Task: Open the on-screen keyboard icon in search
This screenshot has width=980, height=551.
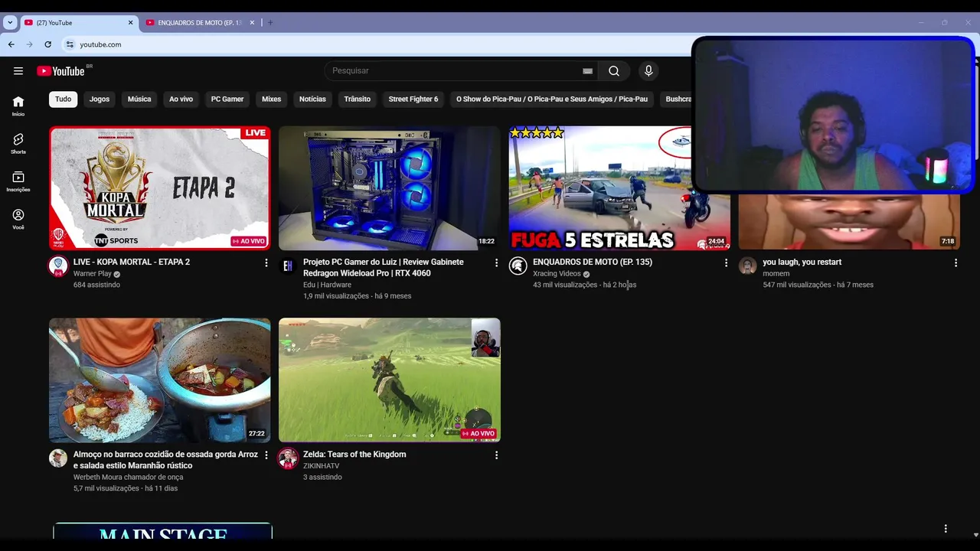Action: click(x=587, y=71)
